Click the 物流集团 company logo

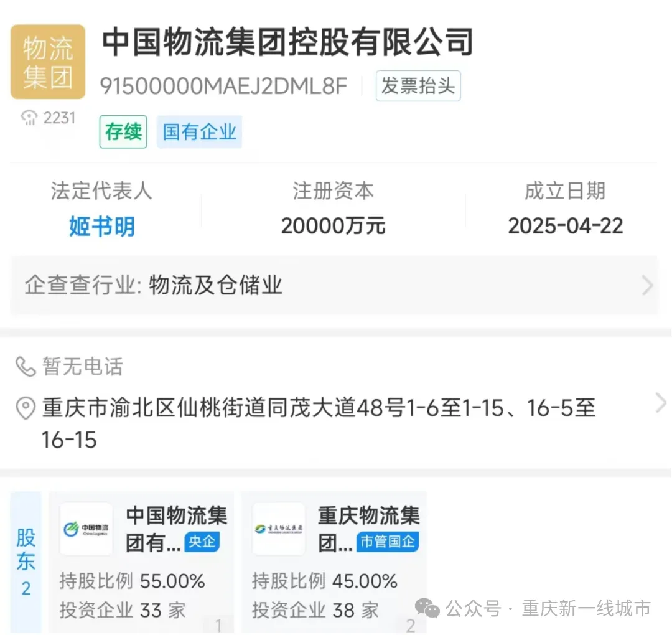click(x=47, y=60)
